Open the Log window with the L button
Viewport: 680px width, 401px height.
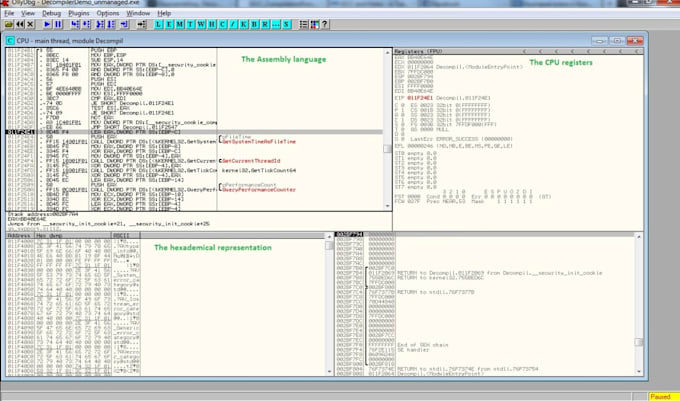(158, 24)
